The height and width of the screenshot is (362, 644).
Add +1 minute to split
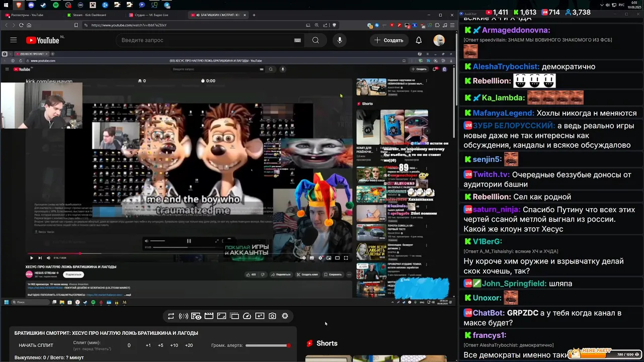(148, 345)
